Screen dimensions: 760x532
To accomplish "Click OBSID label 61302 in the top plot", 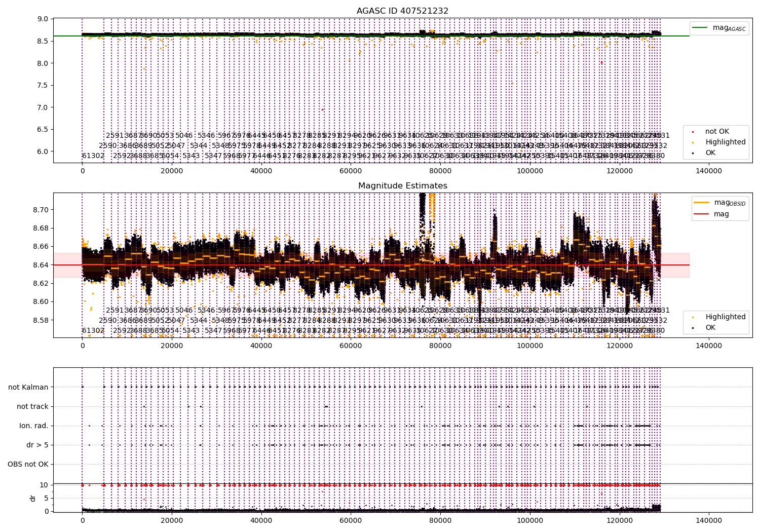I will pos(93,156).
